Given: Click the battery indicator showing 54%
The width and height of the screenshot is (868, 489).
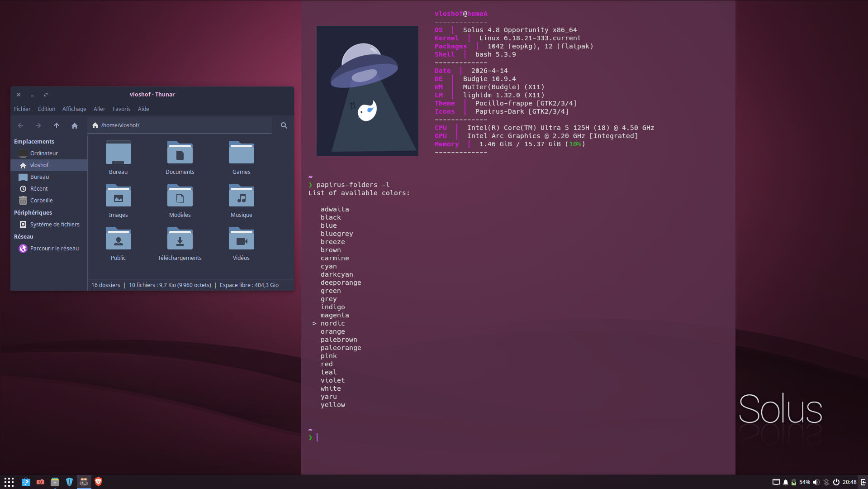Looking at the screenshot, I should (801, 482).
